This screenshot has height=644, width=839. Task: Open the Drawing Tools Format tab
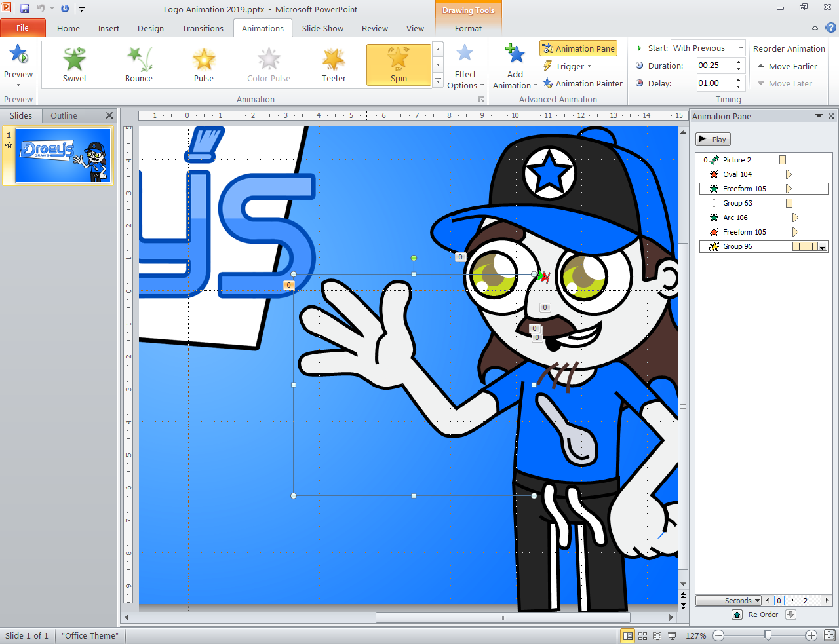(468, 28)
